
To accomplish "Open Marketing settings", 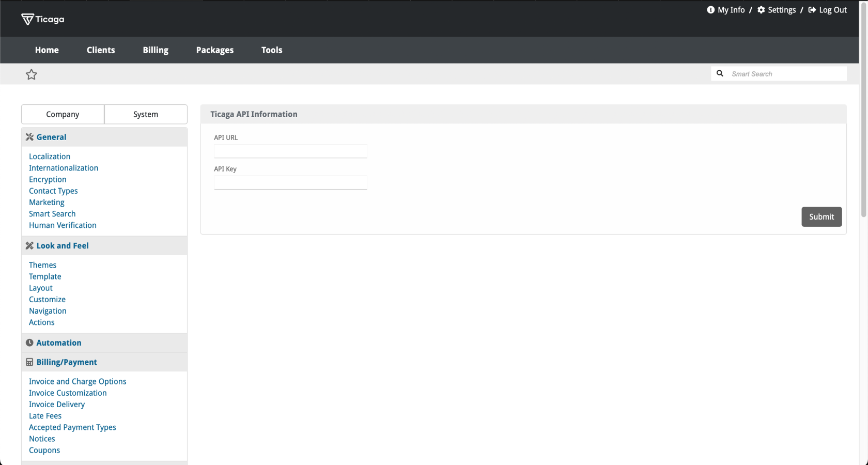I will tap(47, 202).
